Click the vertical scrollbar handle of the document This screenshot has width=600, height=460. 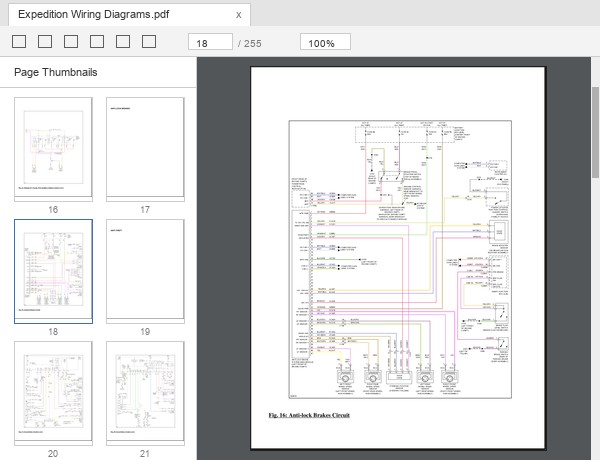[x=595, y=132]
